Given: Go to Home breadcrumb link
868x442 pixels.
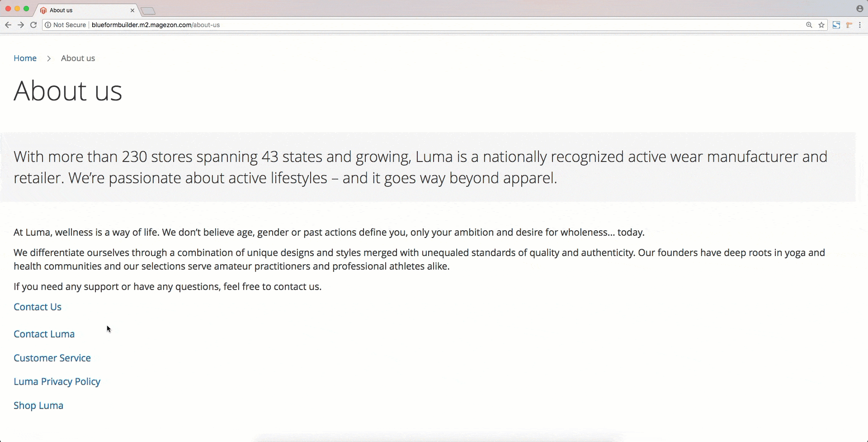Looking at the screenshot, I should tap(25, 58).
